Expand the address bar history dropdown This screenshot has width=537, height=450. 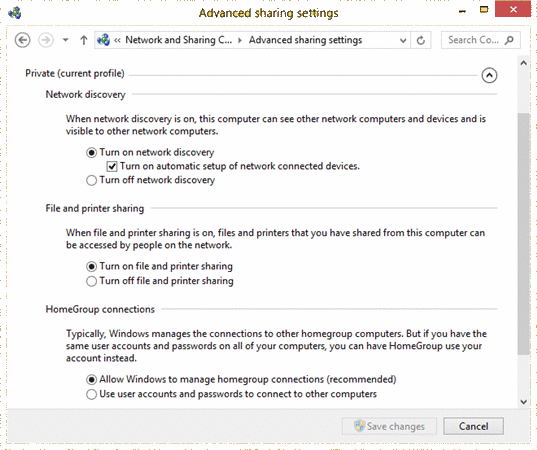point(403,40)
